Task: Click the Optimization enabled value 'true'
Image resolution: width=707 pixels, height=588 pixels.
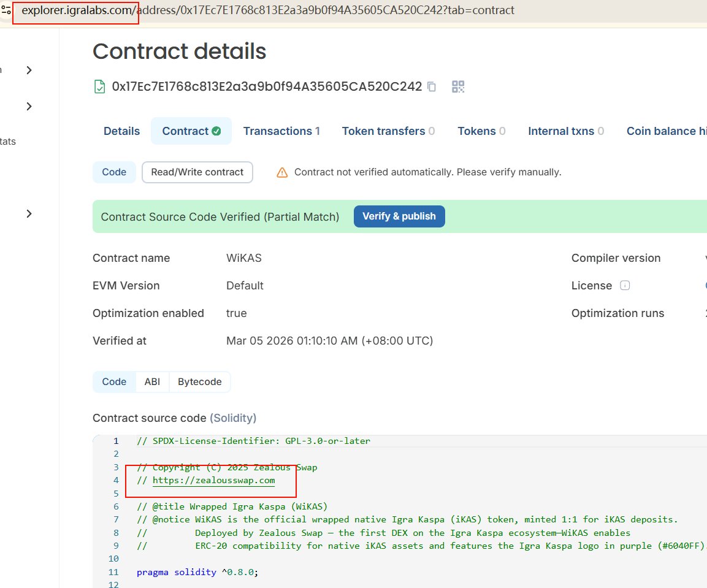Action: 236,313
